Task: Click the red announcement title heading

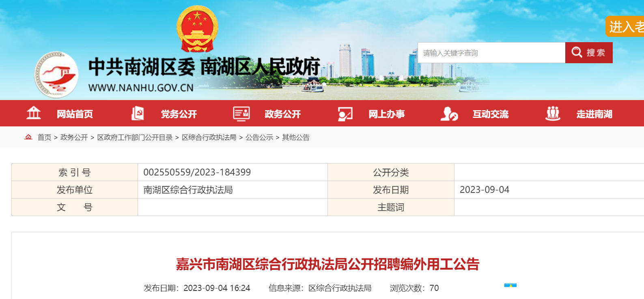Action: coord(327,264)
